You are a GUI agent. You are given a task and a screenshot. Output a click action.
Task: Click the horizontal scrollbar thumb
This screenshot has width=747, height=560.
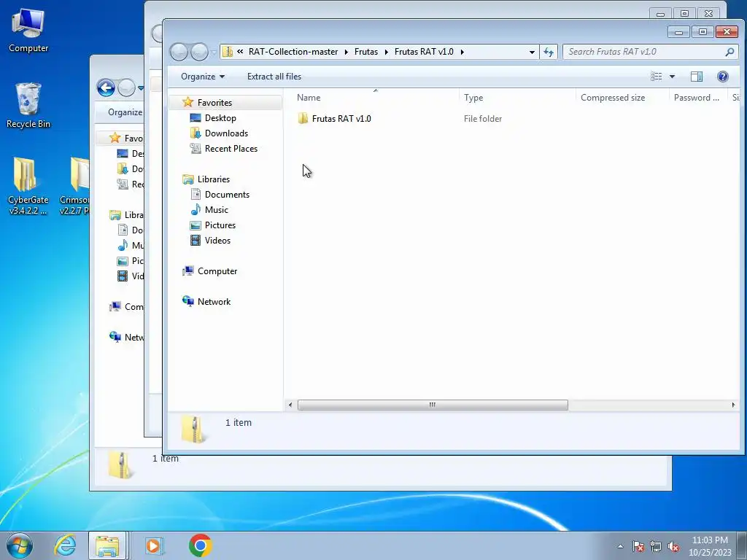[433, 405]
